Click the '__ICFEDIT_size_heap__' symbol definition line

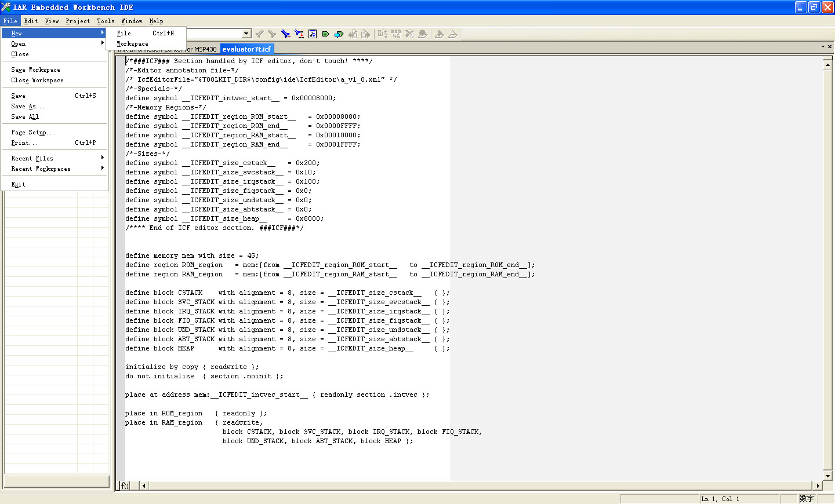[x=224, y=218]
